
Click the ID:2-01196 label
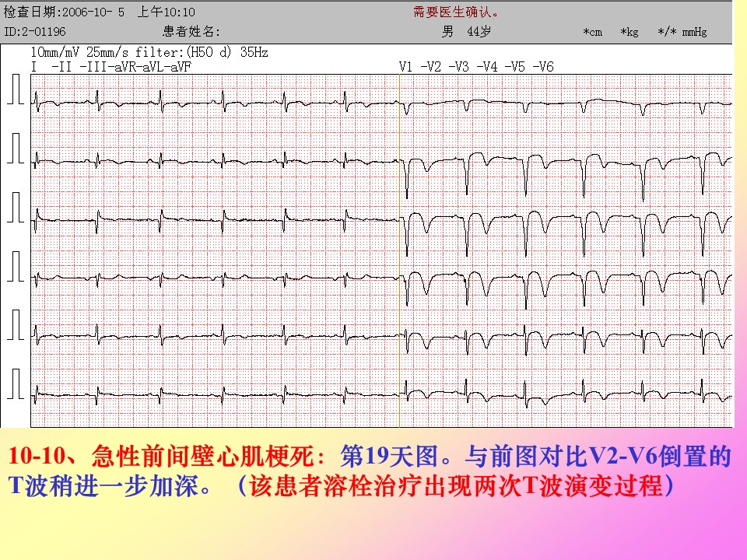[35, 32]
